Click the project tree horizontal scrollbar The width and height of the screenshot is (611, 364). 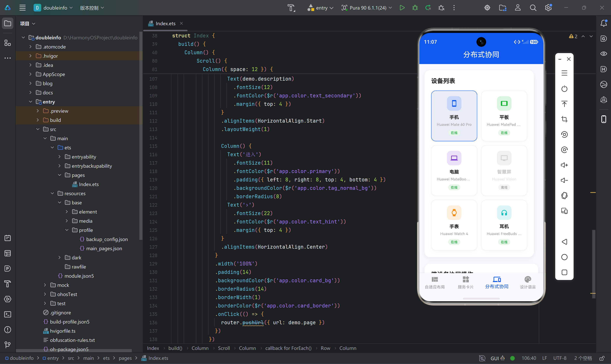point(74,350)
